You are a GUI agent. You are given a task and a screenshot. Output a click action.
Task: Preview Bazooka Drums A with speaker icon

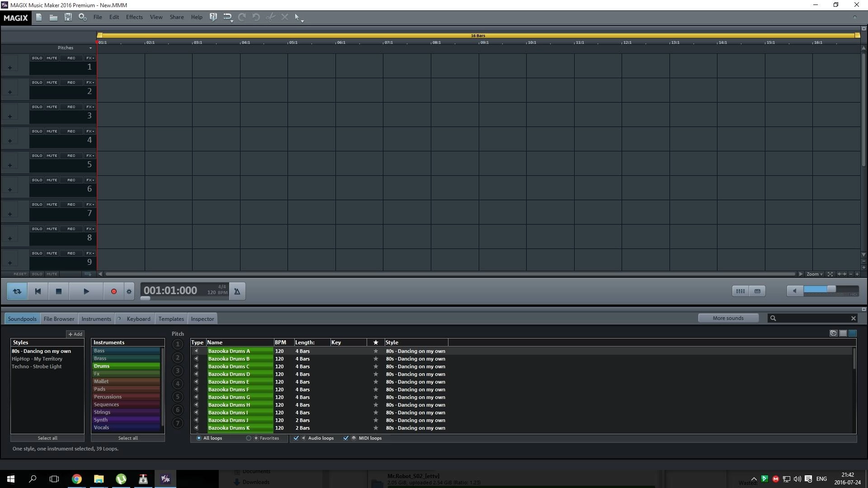pyautogui.click(x=196, y=351)
